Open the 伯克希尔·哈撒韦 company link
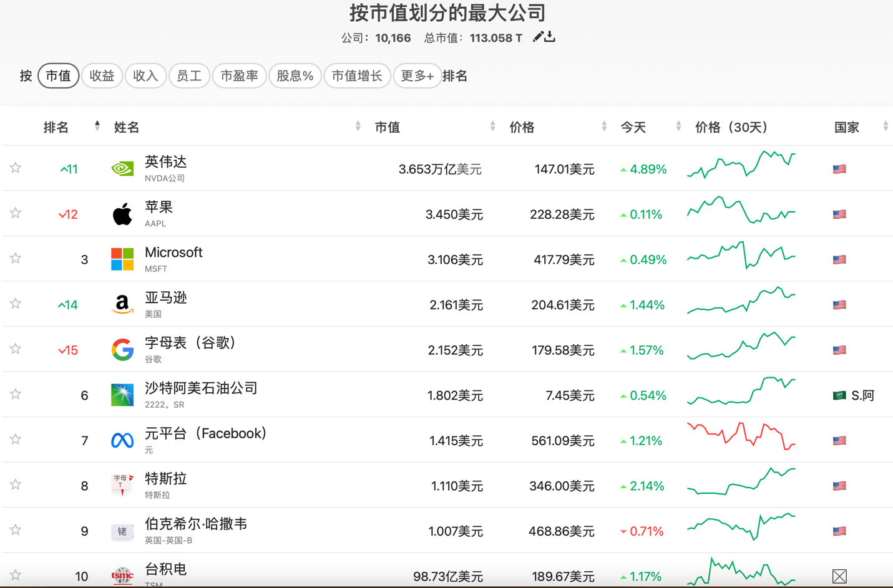The height and width of the screenshot is (588, 893). pos(196,524)
